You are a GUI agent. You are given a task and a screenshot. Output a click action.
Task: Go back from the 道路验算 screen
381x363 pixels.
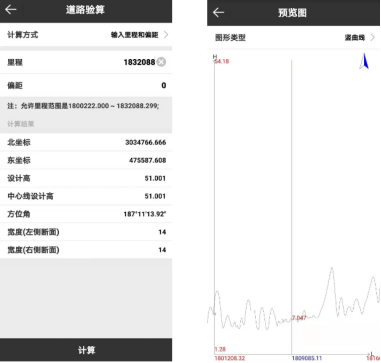[11, 10]
